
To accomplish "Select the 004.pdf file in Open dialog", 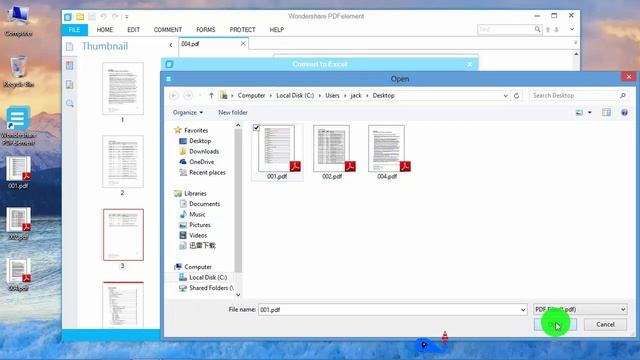I will click(387, 152).
